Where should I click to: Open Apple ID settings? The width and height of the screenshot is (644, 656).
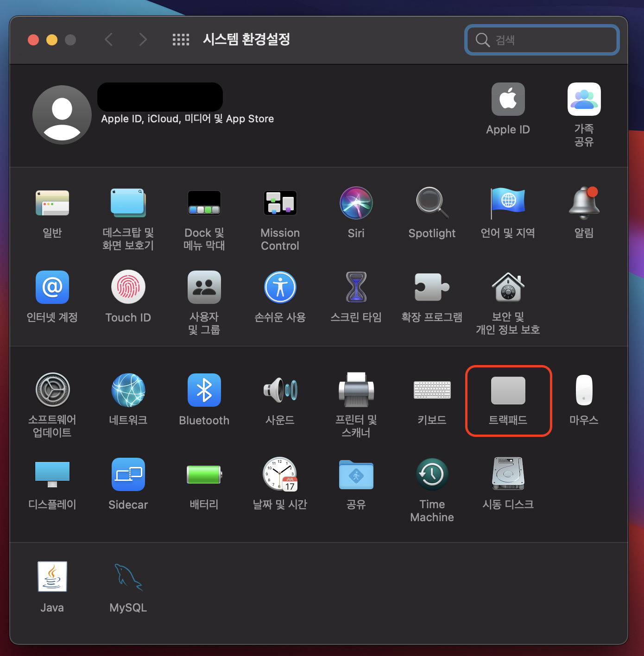tap(508, 99)
